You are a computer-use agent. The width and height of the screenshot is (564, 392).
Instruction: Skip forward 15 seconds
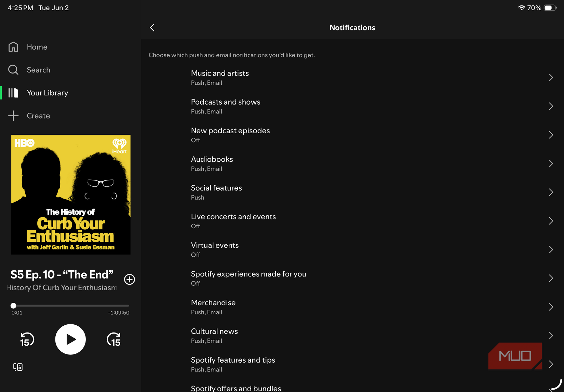[x=114, y=339]
